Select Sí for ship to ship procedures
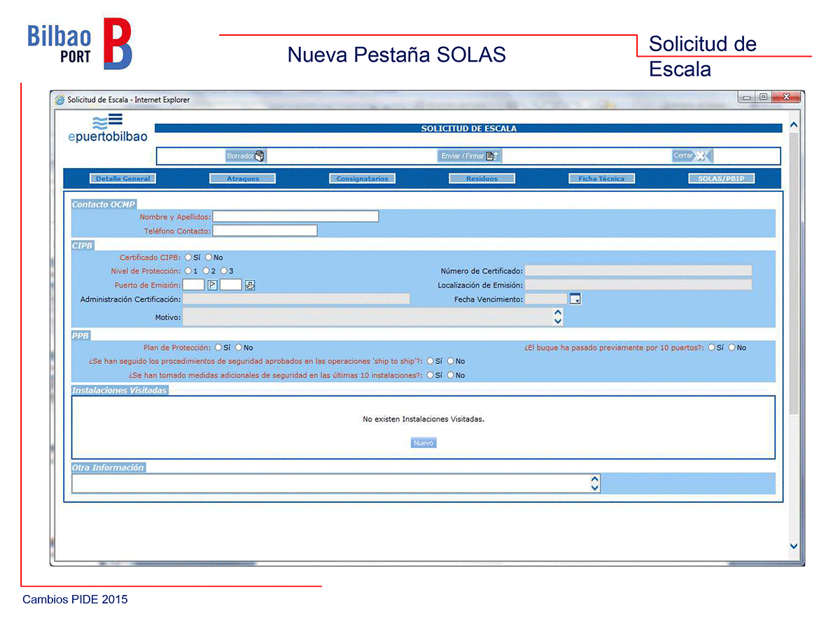 [430, 361]
